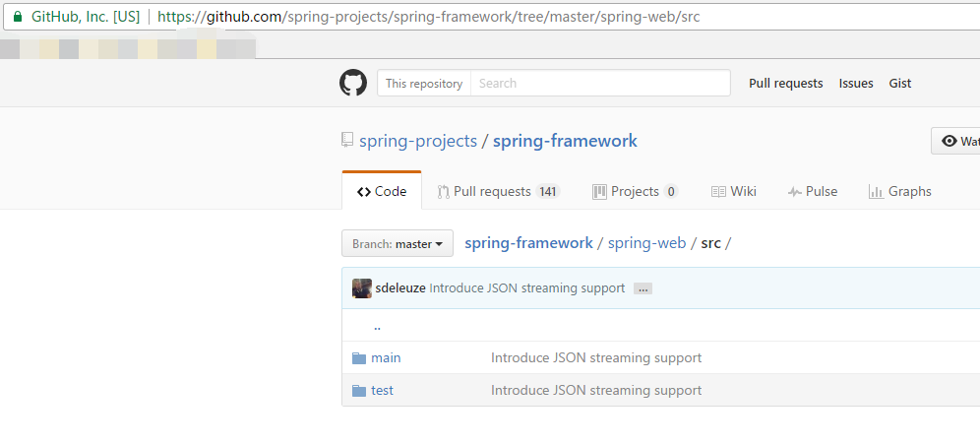Open the Projects 0 tab
Screen dimensions: 980x445
635,191
